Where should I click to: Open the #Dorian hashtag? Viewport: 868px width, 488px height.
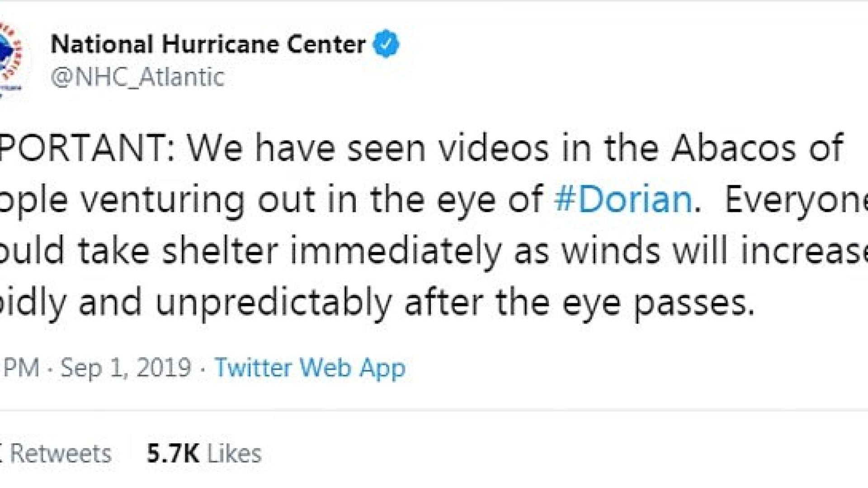tap(623, 199)
